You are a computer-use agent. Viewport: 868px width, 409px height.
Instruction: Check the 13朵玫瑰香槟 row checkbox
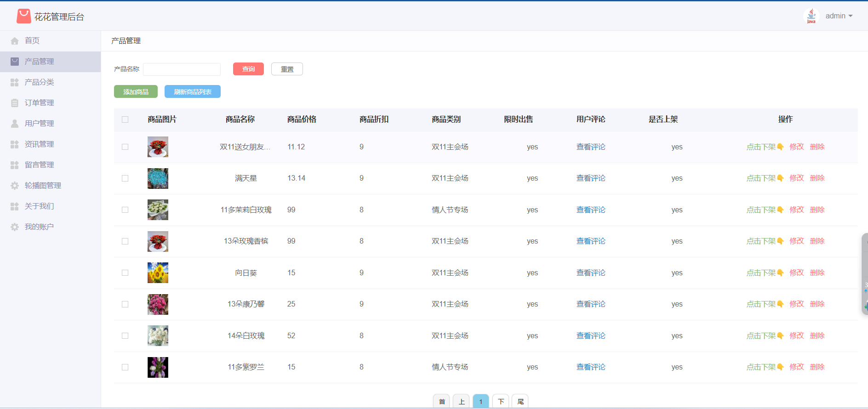click(x=125, y=241)
